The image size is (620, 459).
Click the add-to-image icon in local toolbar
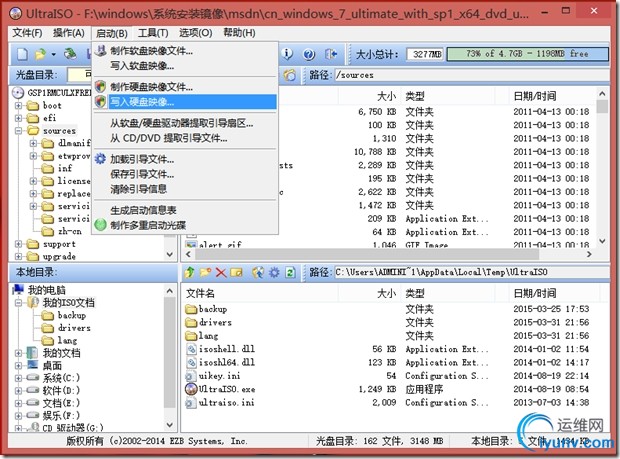point(258,272)
